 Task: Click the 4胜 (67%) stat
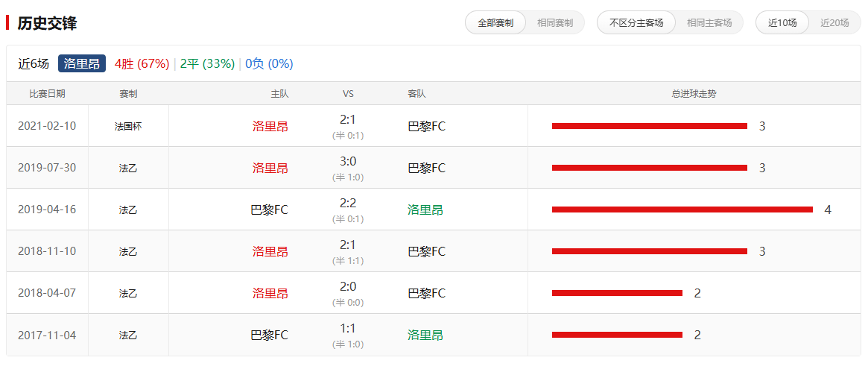(x=142, y=63)
